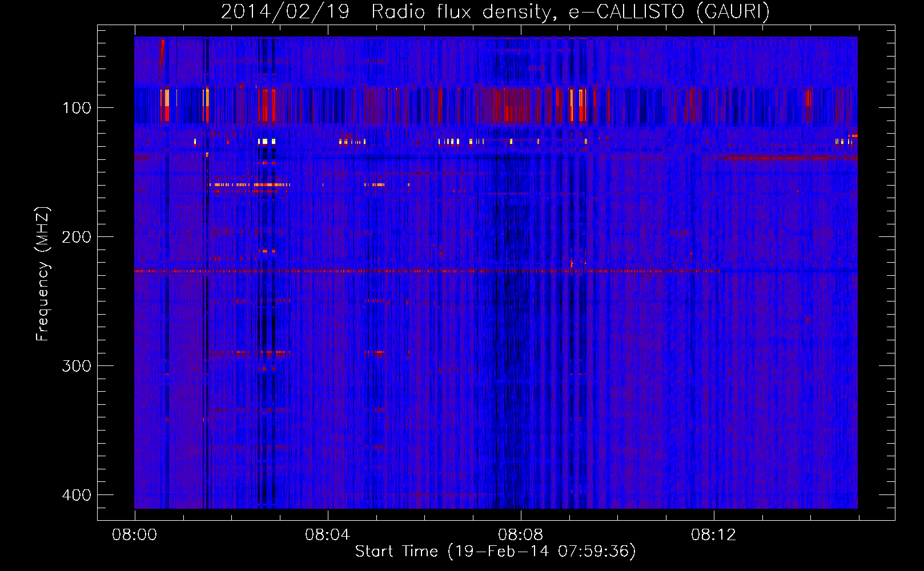Click the '08:04' time tick label
Viewport: 924px width, 571px height.
coord(327,535)
